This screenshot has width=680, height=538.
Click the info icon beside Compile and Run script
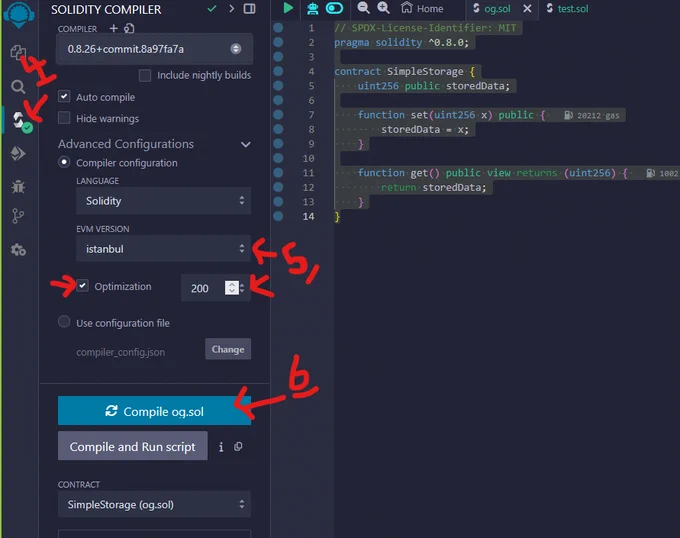click(221, 447)
